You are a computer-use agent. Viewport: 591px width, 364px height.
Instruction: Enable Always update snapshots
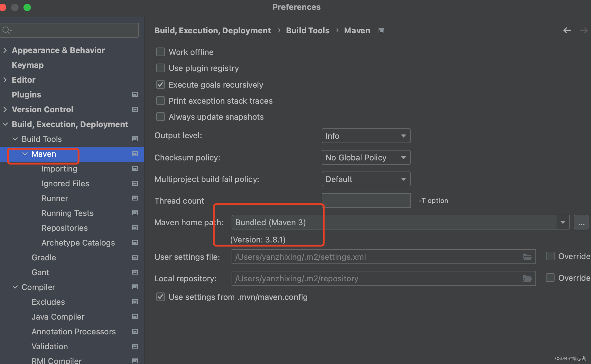click(x=161, y=117)
